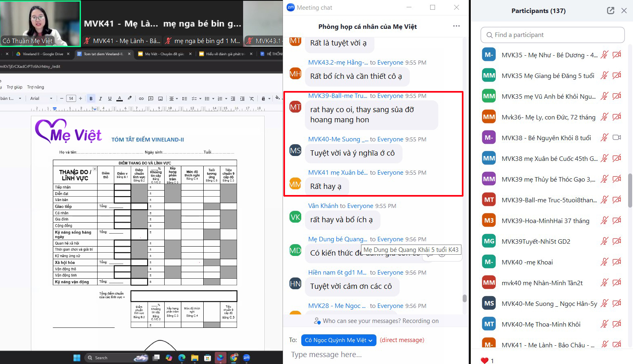Image resolution: width=633 pixels, height=364 pixels.
Task: Click the add comment icon
Action: [x=151, y=99]
